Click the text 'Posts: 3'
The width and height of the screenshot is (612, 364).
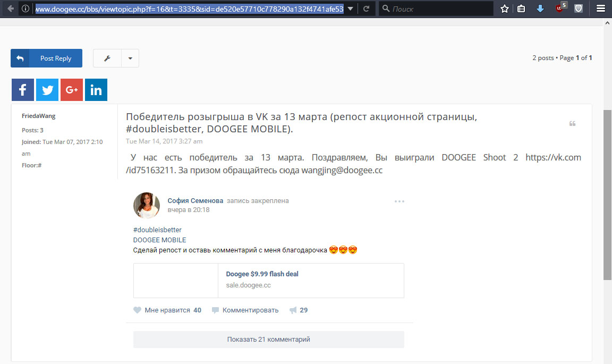click(32, 130)
